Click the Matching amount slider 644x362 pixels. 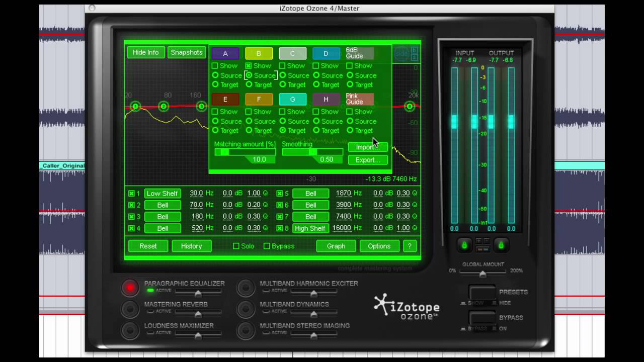(245, 152)
